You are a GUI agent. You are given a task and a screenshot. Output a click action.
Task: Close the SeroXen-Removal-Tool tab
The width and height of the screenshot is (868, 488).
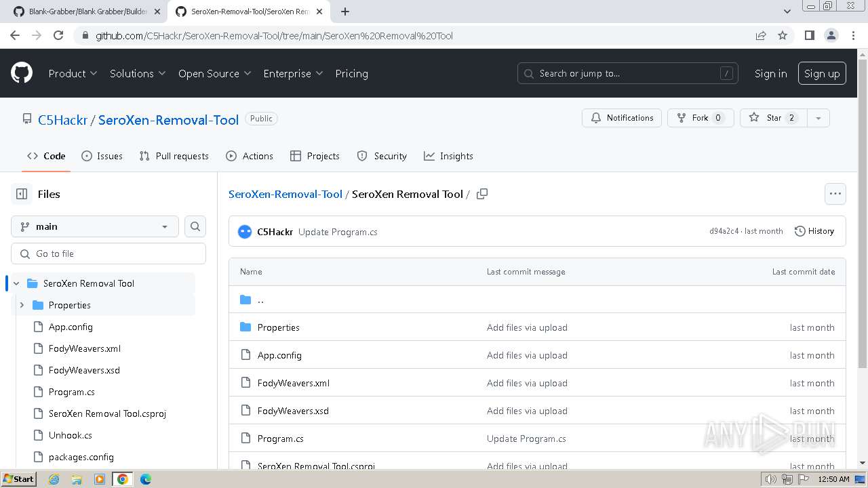(319, 12)
